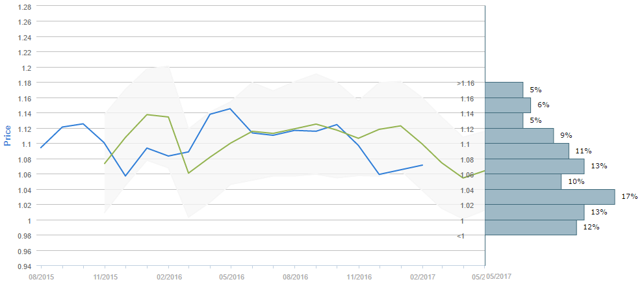
Task: Click the 13% bar directly below 17% bar
Action: (x=534, y=213)
